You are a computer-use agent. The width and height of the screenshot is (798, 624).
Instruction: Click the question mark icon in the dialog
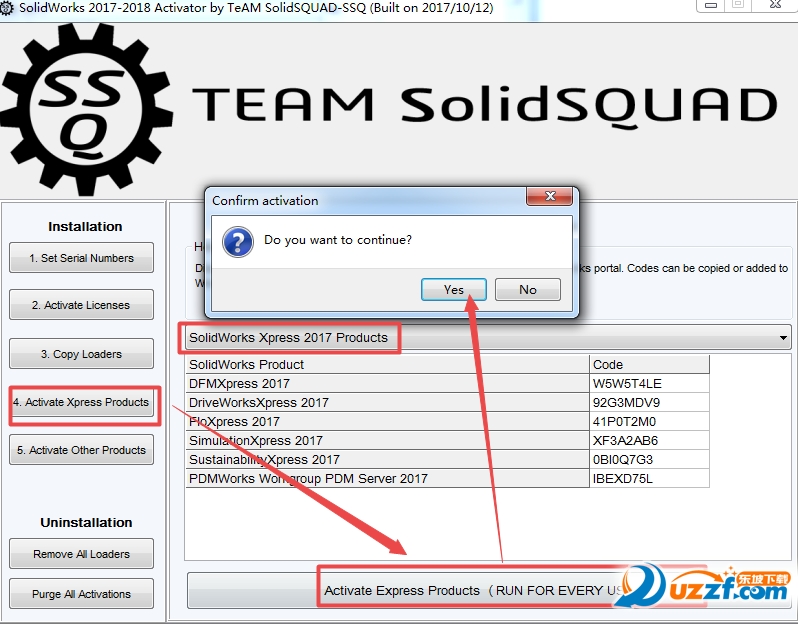[x=238, y=242]
